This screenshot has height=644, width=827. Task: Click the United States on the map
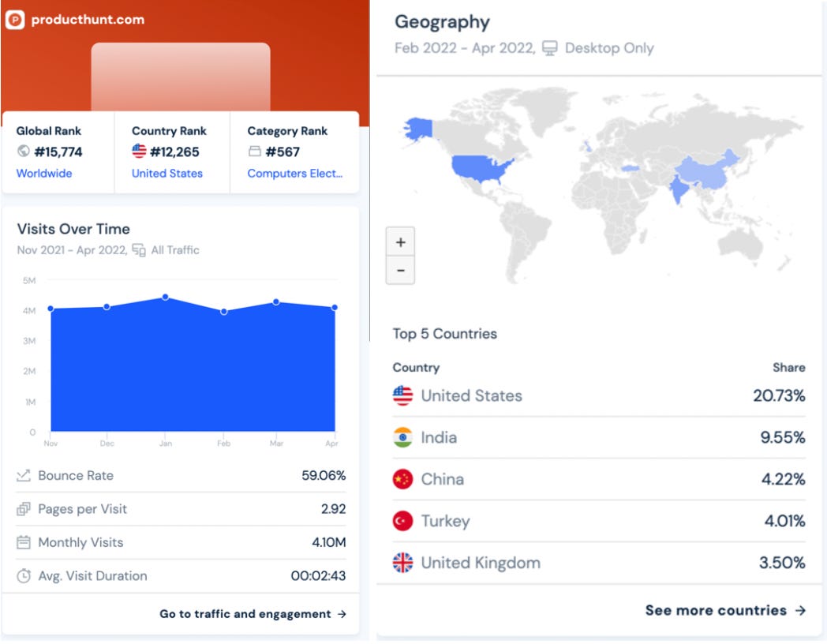(477, 168)
